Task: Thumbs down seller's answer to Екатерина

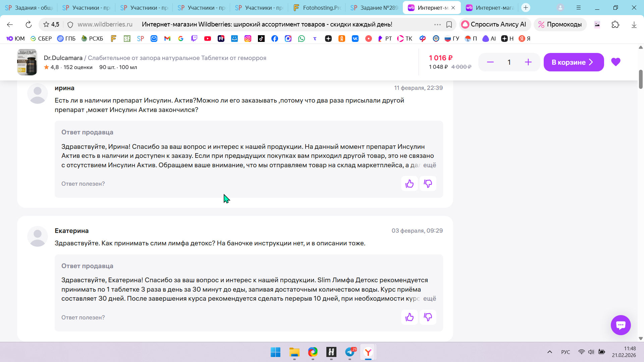Action: pyautogui.click(x=428, y=317)
